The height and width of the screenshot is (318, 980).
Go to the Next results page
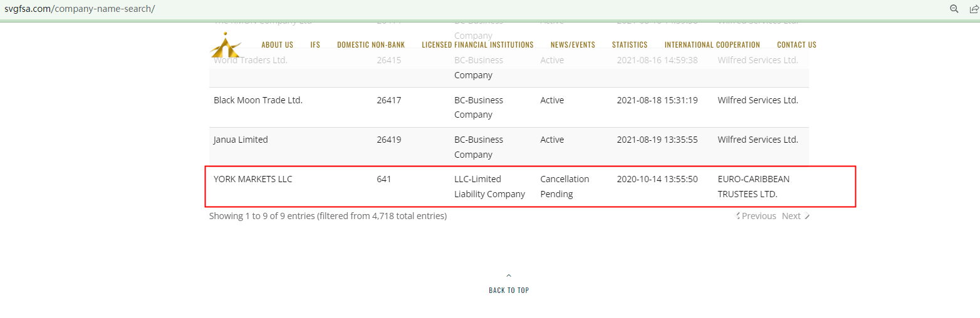pos(791,216)
